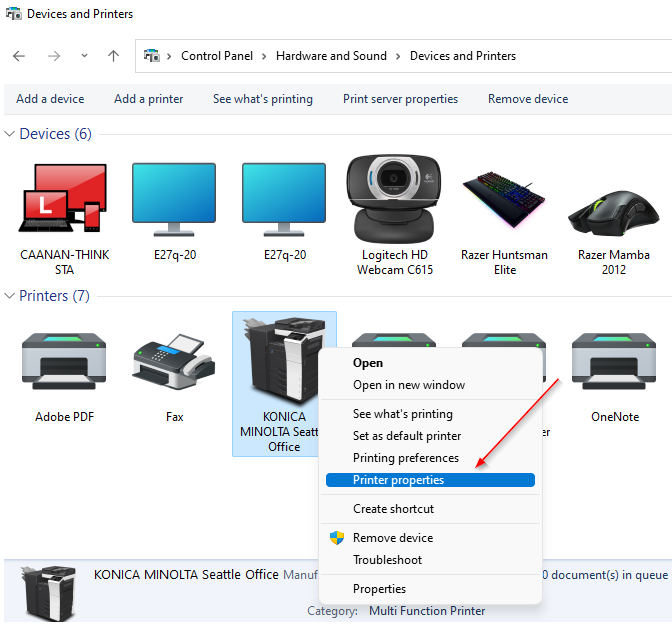Choose Open in new window
672x630 pixels.
coord(430,385)
